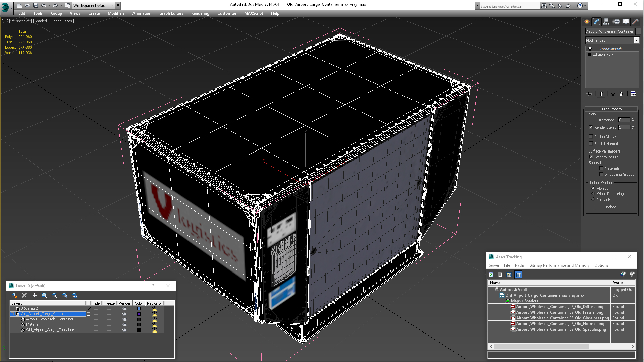Open the Modifier List dropdown
644x362 pixels.
[x=636, y=40]
